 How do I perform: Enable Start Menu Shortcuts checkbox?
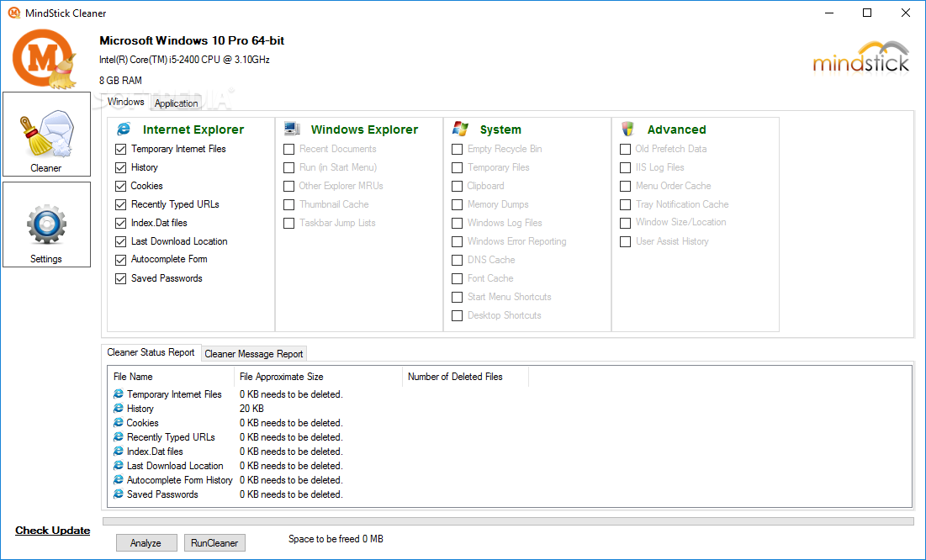coord(457,297)
